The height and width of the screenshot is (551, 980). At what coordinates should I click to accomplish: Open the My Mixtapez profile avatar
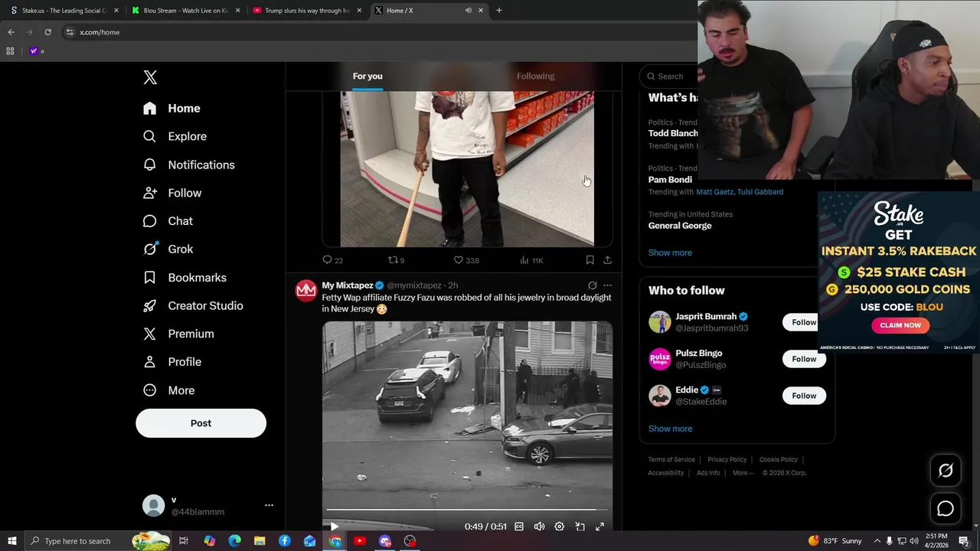306,291
